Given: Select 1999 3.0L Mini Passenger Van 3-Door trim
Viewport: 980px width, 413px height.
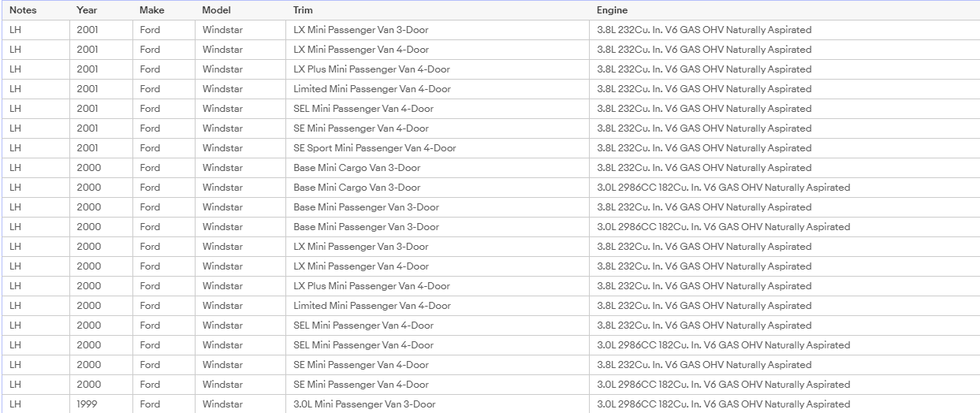Looking at the screenshot, I should point(364,404).
